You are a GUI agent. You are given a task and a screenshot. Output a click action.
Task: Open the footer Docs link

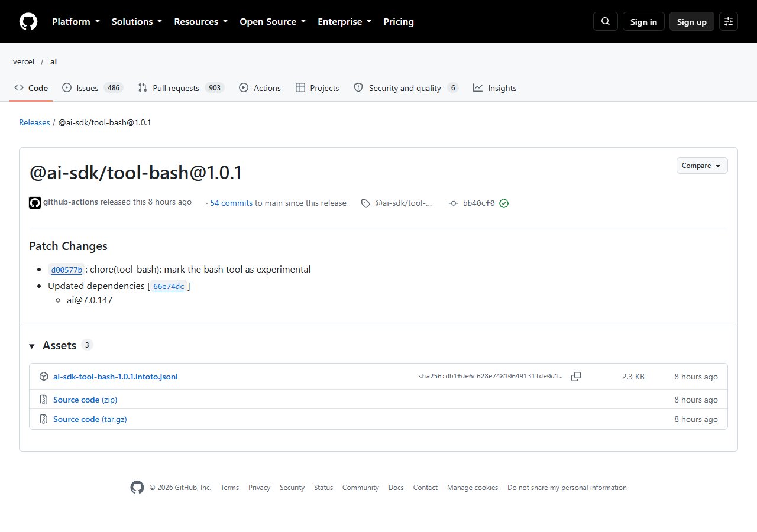point(396,488)
